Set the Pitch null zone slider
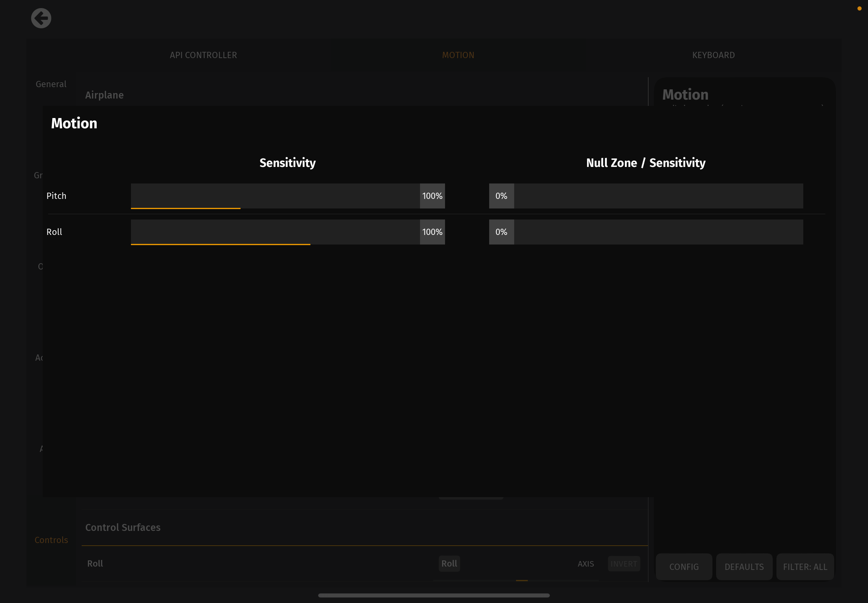The width and height of the screenshot is (868, 603). click(658, 196)
